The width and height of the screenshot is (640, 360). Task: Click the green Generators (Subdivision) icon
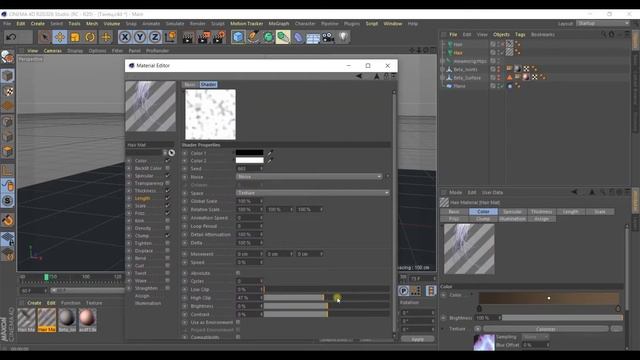pos(268,37)
